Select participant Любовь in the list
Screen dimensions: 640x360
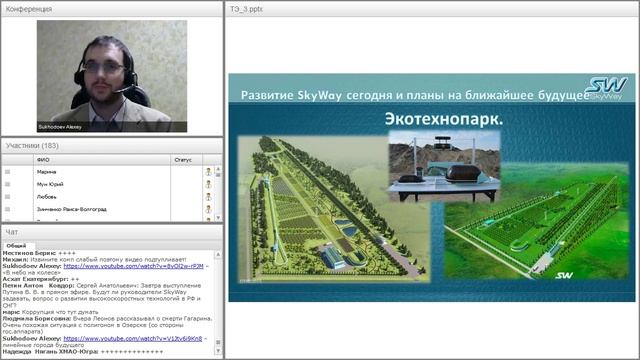coord(47,197)
